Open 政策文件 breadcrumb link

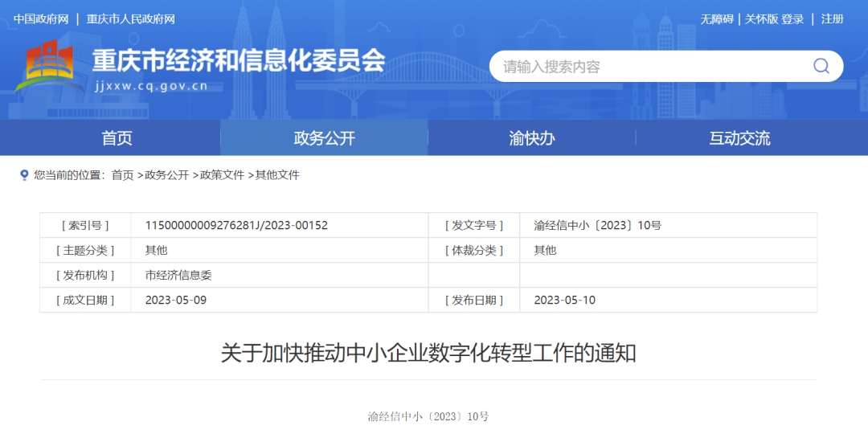[x=222, y=175]
